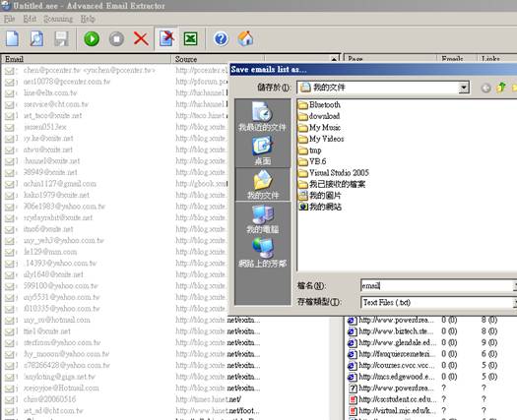The height and width of the screenshot is (420, 517).
Task: Select email row 'anyloting@giga.net.tw
Action: [59, 377]
